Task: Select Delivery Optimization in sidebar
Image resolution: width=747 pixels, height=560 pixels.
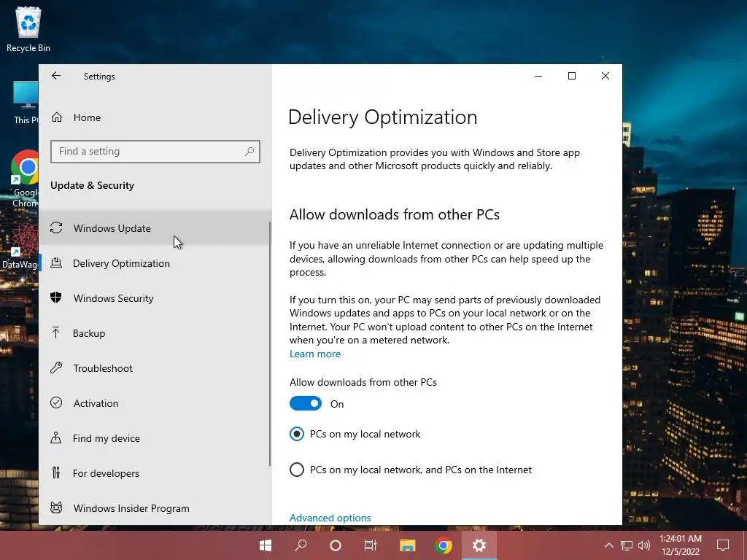Action: coord(155,262)
